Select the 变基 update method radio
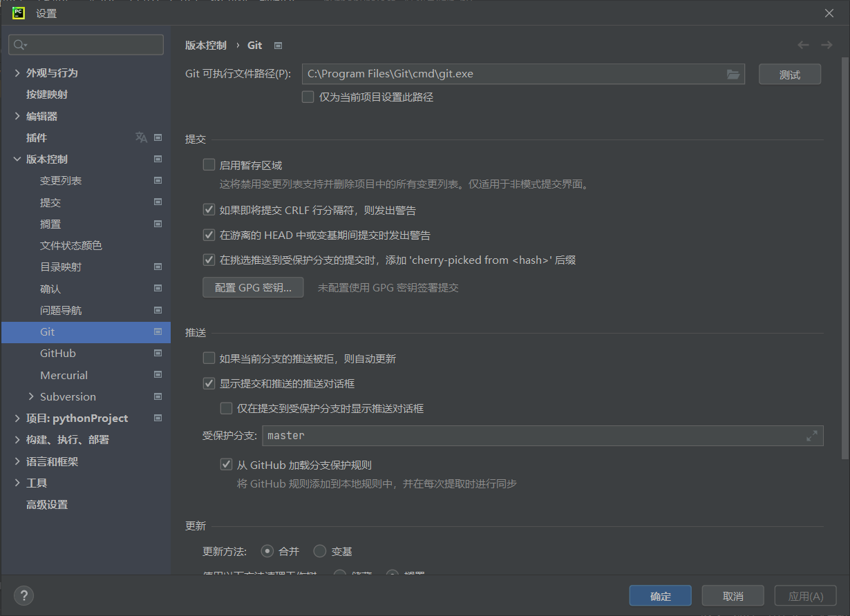This screenshot has height=616, width=850. click(x=320, y=551)
